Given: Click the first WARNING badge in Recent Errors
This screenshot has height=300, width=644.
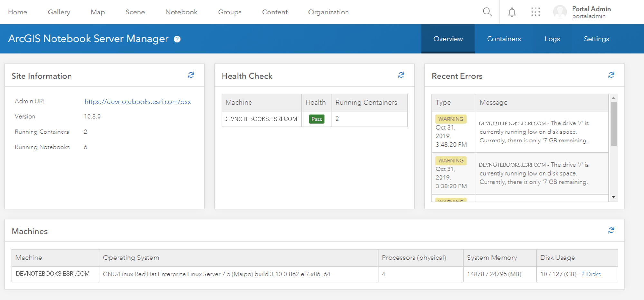Looking at the screenshot, I should tap(451, 119).
